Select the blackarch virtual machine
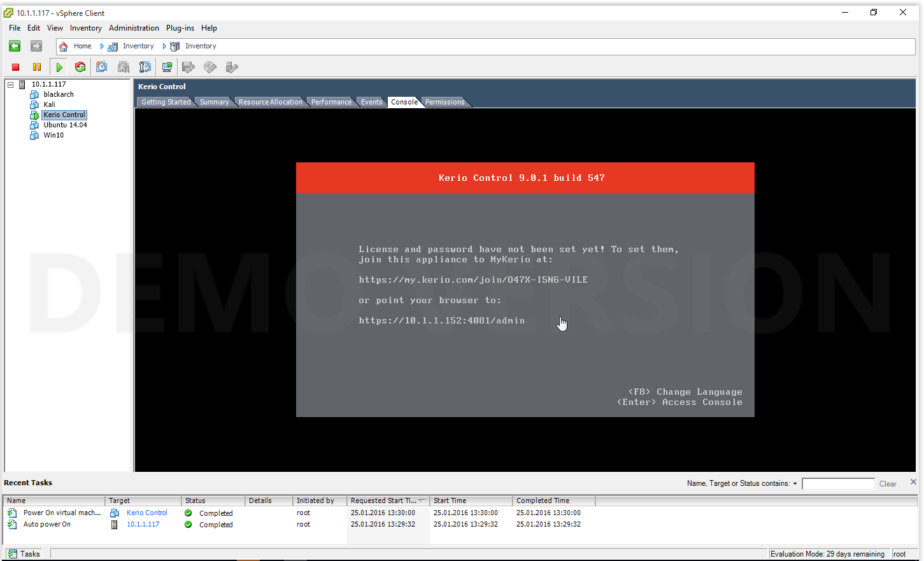 click(x=59, y=94)
